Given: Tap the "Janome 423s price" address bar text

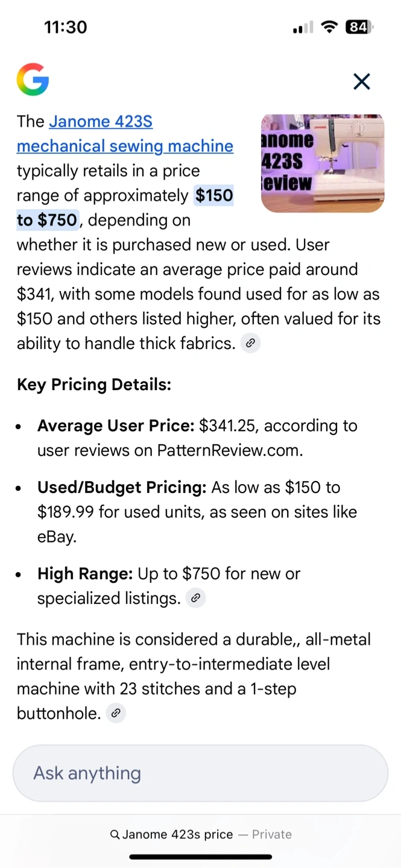Looking at the screenshot, I should pos(177,835).
